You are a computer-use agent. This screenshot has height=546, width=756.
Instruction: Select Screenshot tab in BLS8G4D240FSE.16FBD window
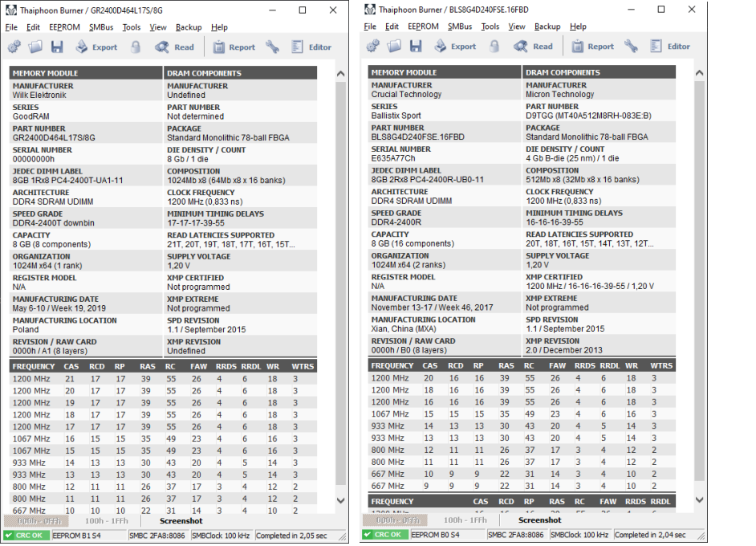540,520
